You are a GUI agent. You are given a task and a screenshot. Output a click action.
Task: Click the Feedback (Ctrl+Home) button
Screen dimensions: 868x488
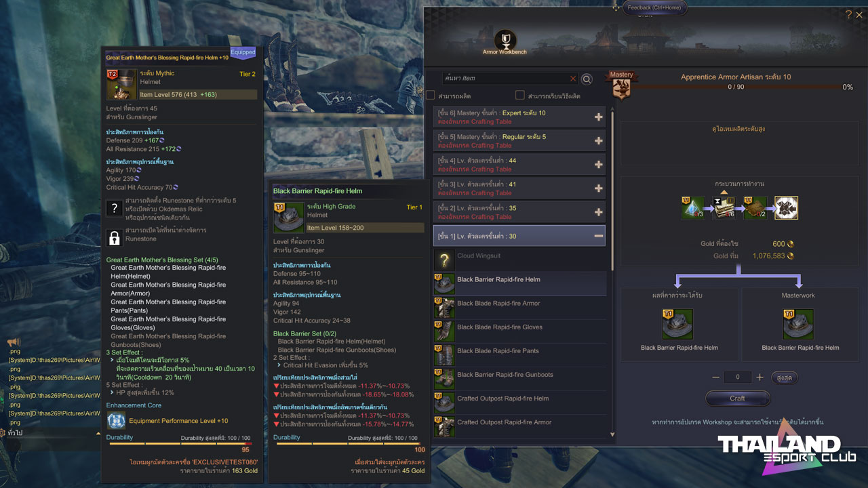pos(645,7)
